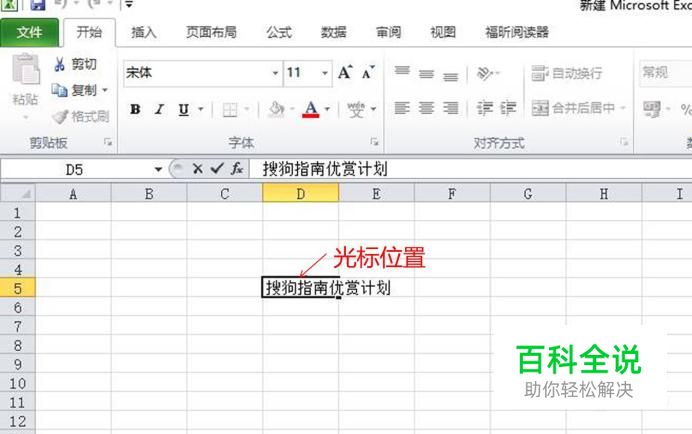This screenshot has width=692, height=434.
Task: Switch to the Home (开始) tab
Action: point(89,32)
